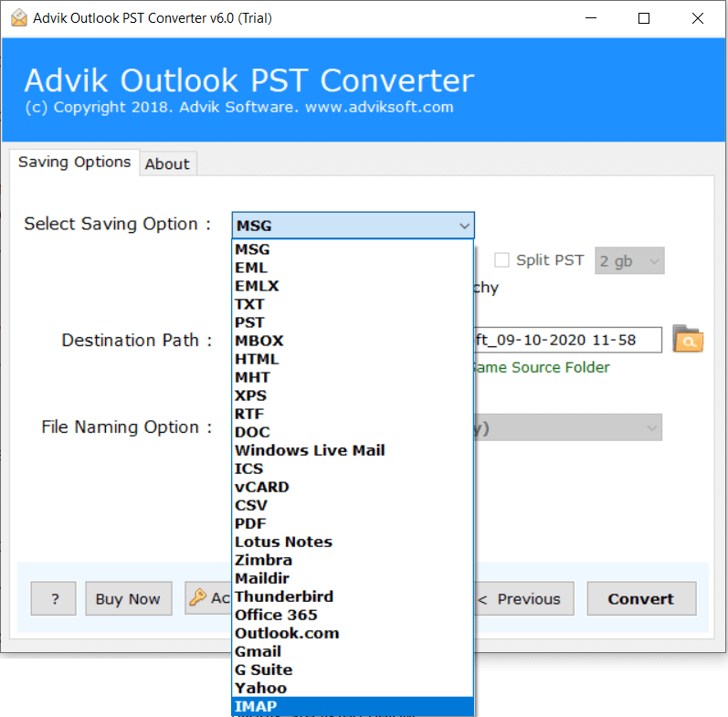Pick CSV in the dropdown list

(x=353, y=505)
